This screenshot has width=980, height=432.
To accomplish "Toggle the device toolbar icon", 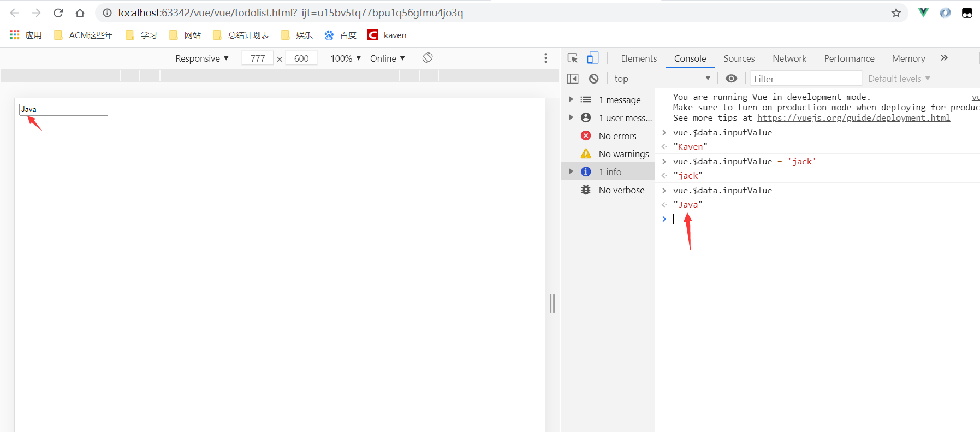I will click(593, 58).
